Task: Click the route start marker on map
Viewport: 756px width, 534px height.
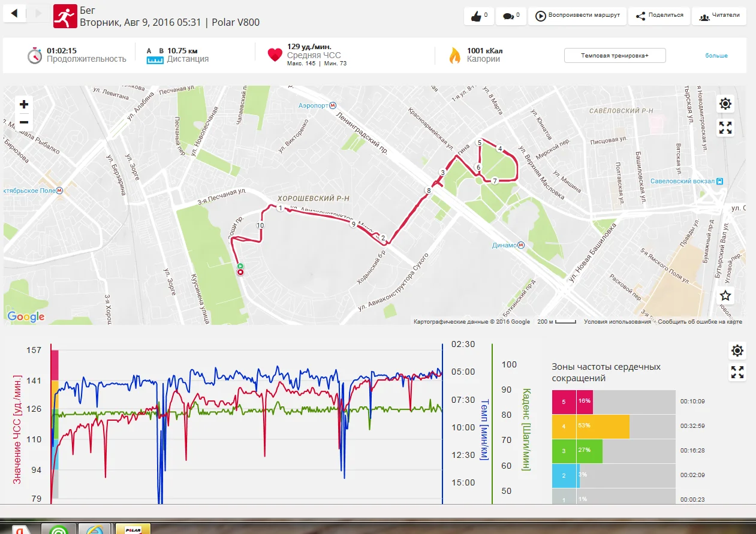Action: 240,266
